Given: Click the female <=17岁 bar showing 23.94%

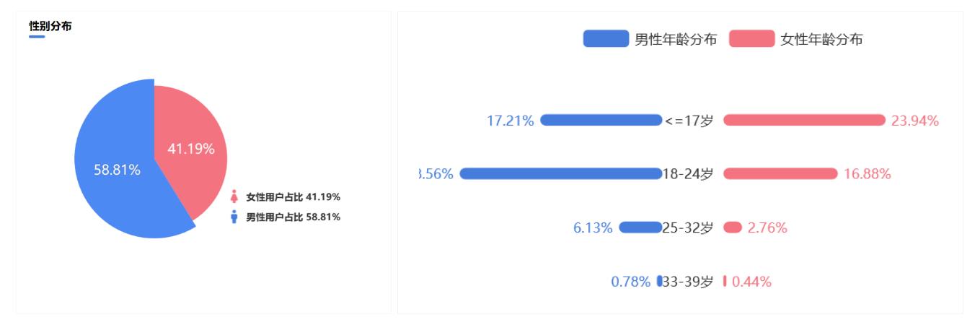Looking at the screenshot, I should tap(804, 120).
